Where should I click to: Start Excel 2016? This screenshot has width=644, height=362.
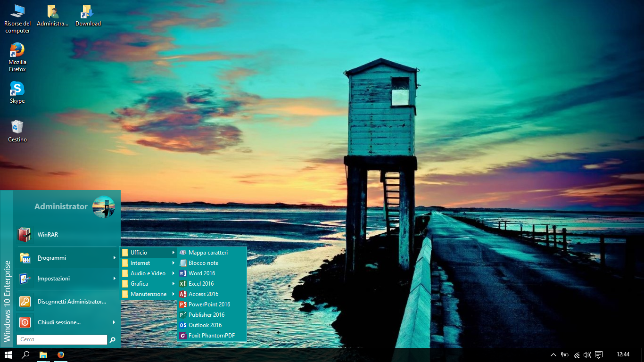click(x=212, y=284)
